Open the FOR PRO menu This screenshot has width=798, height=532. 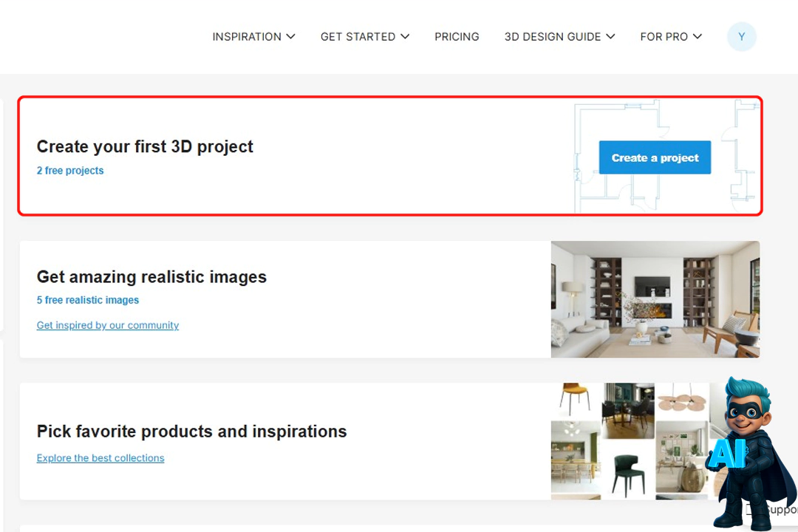coord(671,37)
